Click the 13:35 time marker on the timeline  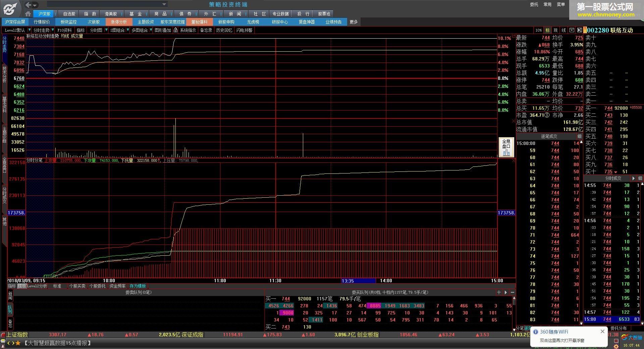point(358,281)
